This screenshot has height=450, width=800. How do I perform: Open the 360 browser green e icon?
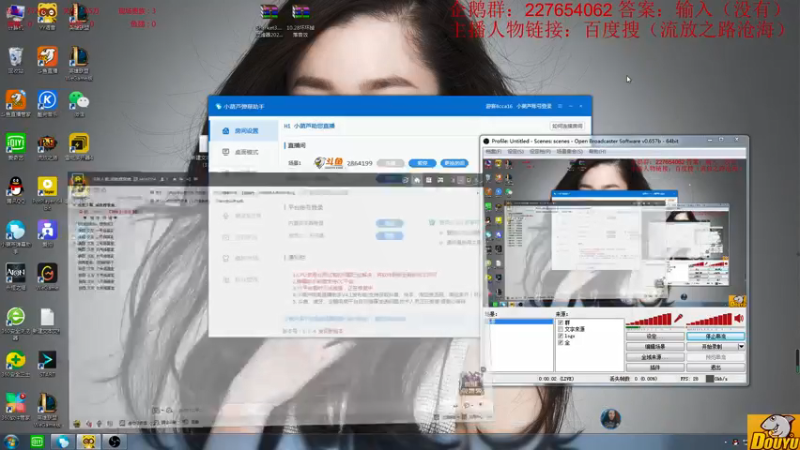[16, 317]
